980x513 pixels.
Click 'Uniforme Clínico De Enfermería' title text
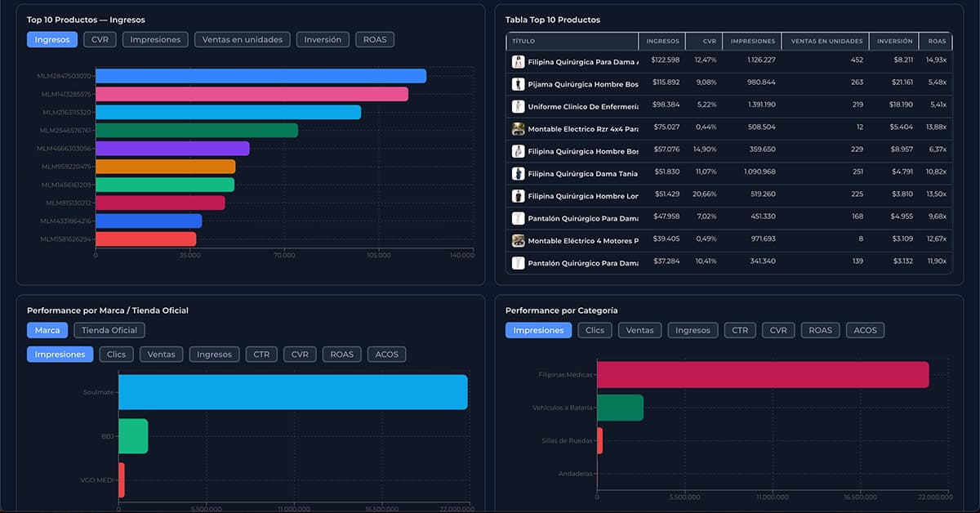point(583,106)
